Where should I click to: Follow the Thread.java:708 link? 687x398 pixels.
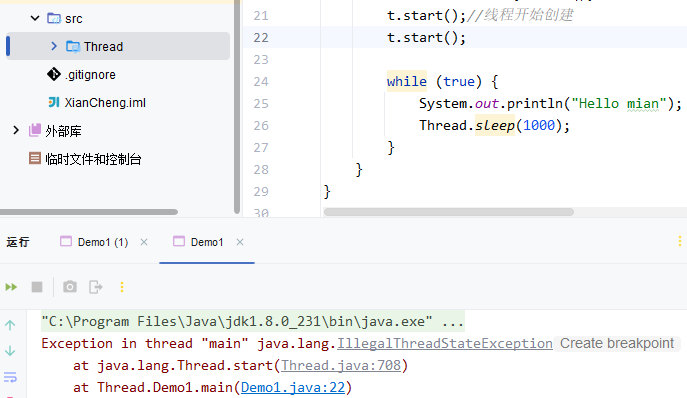tap(341, 365)
